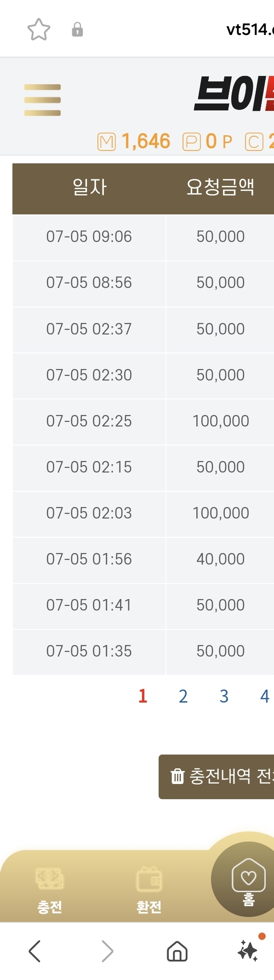This screenshot has width=274, height=980.
Task: Tap the M money balance icon
Action: (x=107, y=142)
